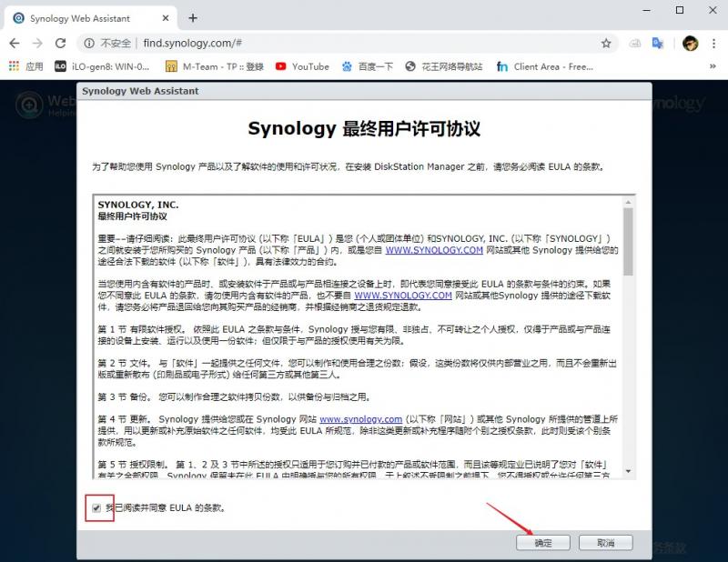Open the YouTube bookmark
The width and height of the screenshot is (728, 562).
[x=302, y=66]
